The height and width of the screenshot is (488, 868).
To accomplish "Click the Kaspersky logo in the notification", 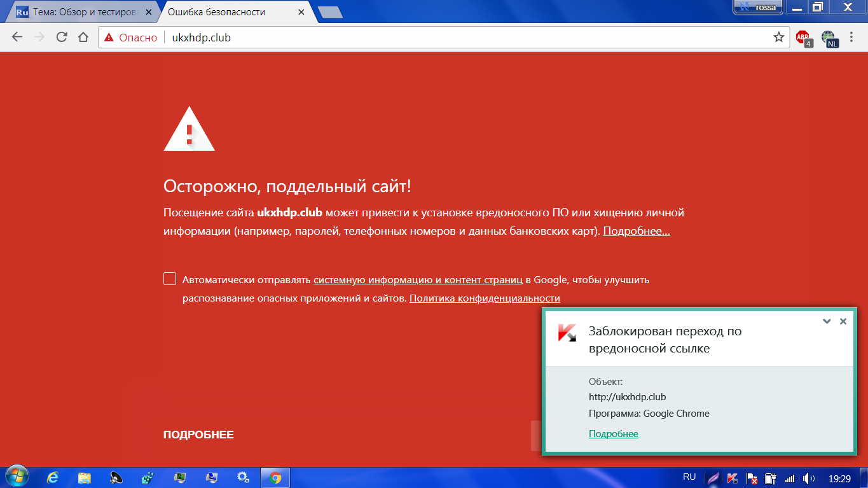I will click(x=567, y=333).
